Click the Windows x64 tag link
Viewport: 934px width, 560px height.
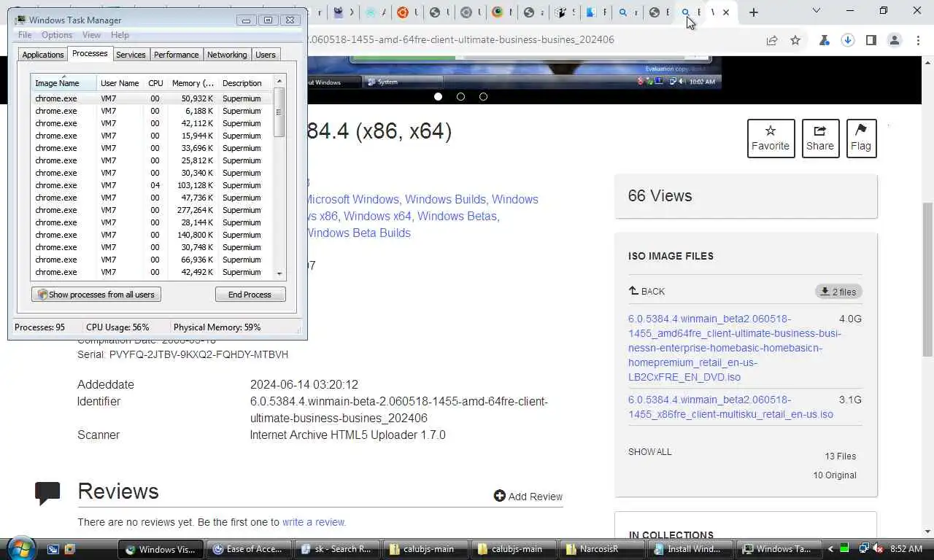377,216
